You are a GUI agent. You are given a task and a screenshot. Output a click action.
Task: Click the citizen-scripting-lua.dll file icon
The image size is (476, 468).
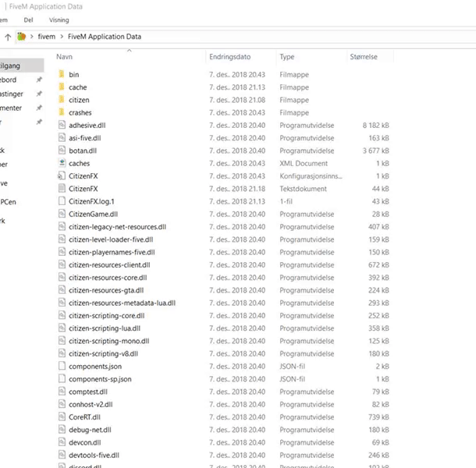coord(62,328)
